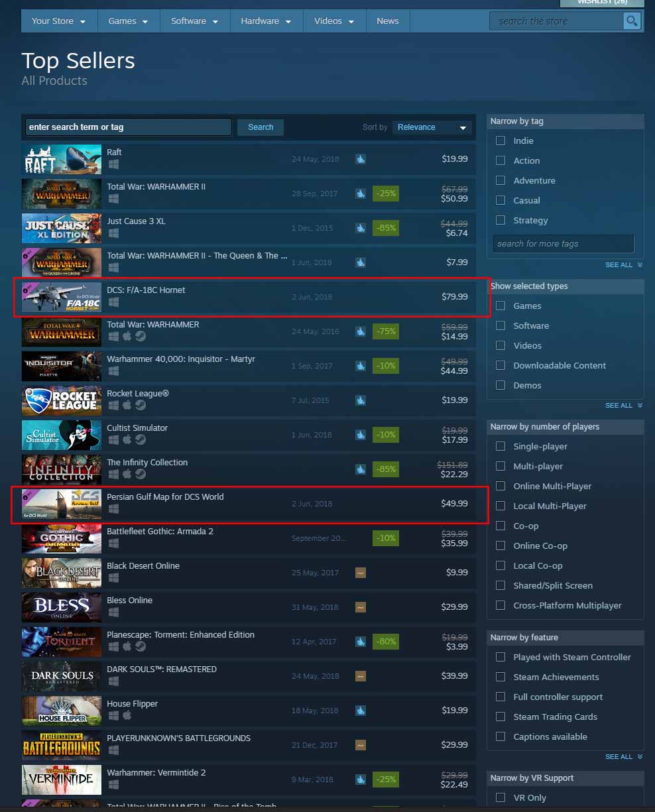Click the Apple platform icon under House Flipper
Screen dimensions: 655x812
click(x=127, y=715)
